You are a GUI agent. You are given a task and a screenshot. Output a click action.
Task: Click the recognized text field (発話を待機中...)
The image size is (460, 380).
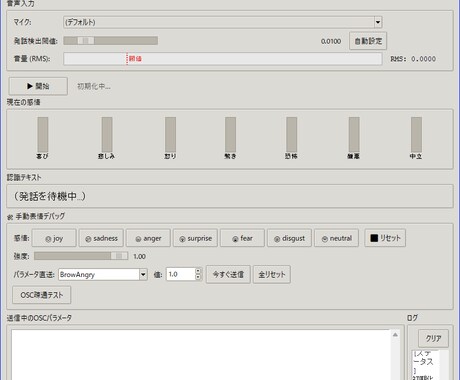tap(230, 196)
